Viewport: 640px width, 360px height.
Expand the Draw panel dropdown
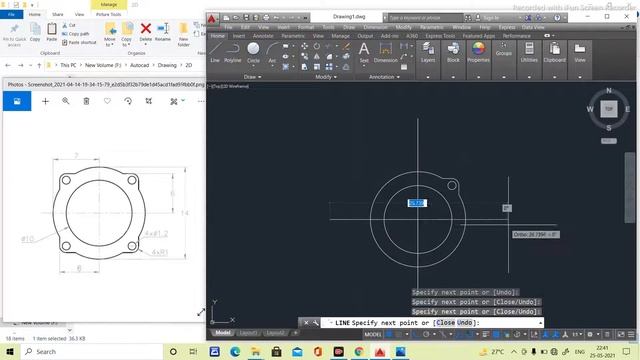(252, 77)
